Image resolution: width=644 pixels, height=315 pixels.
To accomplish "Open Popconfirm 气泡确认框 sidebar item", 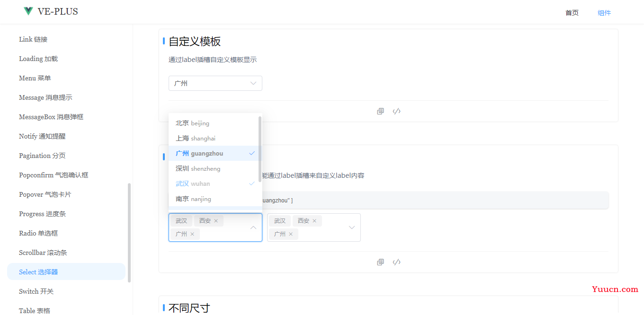I will coord(66,175).
